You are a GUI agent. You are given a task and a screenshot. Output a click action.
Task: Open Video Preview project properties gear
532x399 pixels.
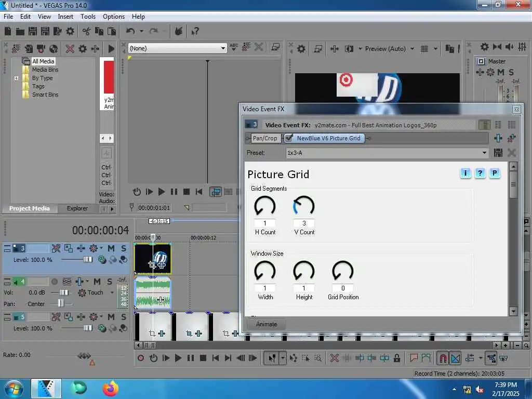[x=301, y=49]
